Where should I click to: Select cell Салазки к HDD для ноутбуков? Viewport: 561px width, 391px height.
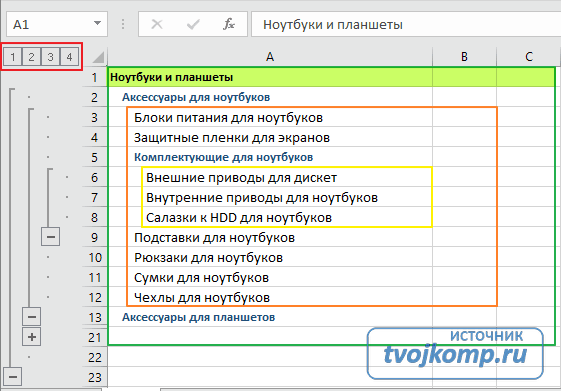(270, 217)
